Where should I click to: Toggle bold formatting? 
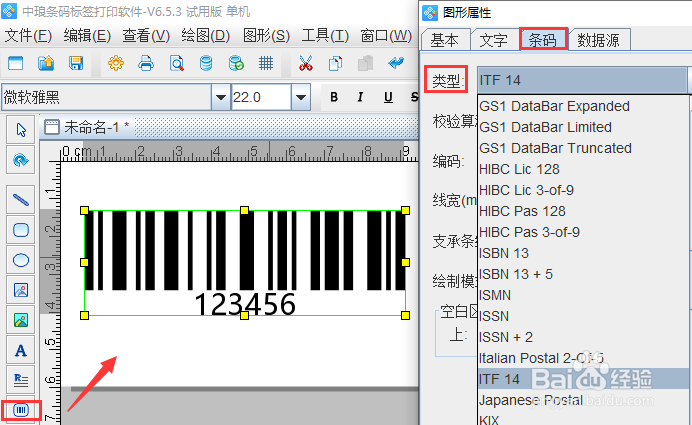click(334, 97)
